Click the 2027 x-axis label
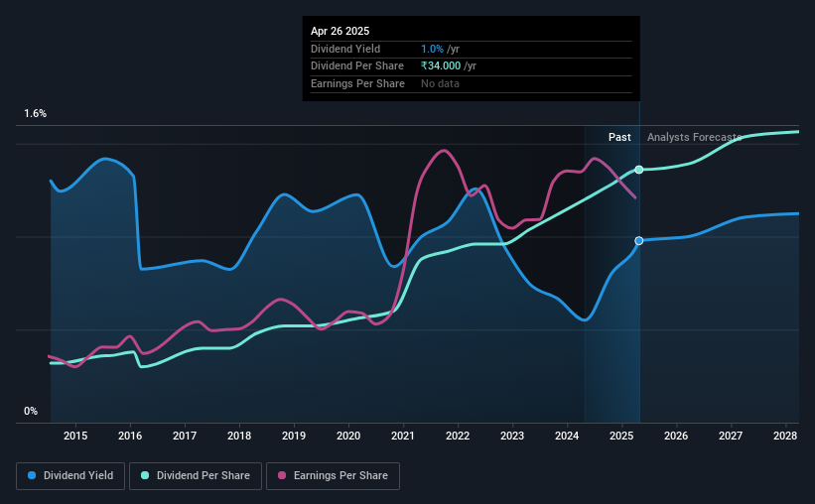Image resolution: width=815 pixels, height=504 pixels. 731,436
